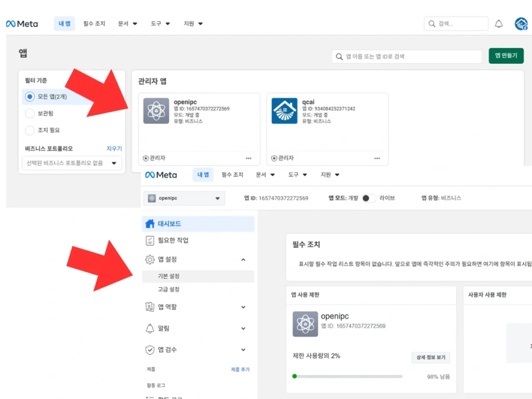Click the Meta logo in the top header
Screen dimensions: 532x399
(x=22, y=24)
